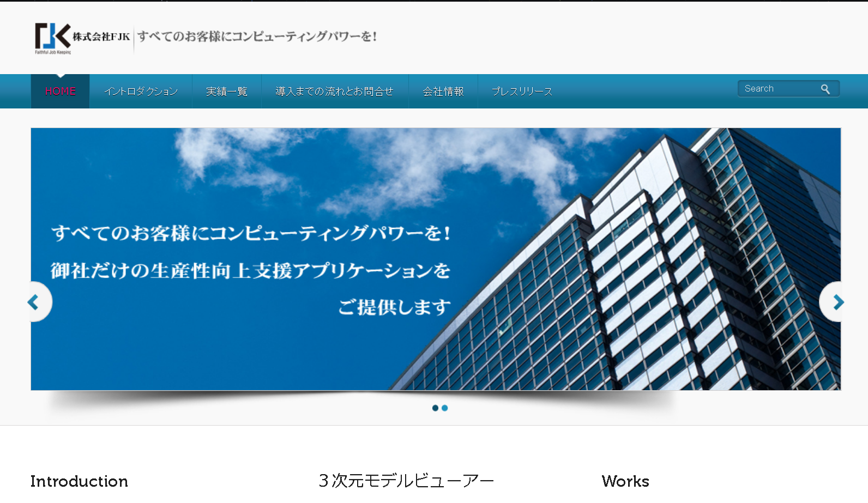868x503 pixels.
Task: Click the Introduction heading
Action: click(x=79, y=481)
